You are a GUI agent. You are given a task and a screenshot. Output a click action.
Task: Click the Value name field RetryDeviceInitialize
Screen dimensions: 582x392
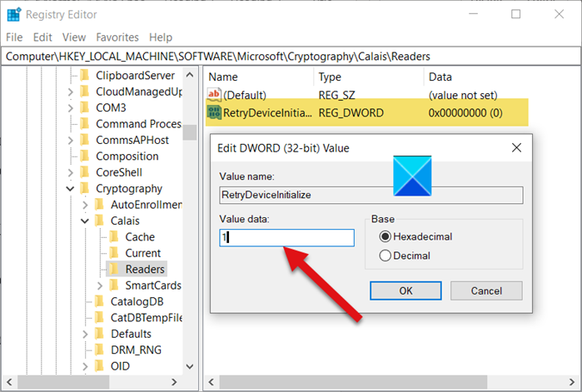371,195
